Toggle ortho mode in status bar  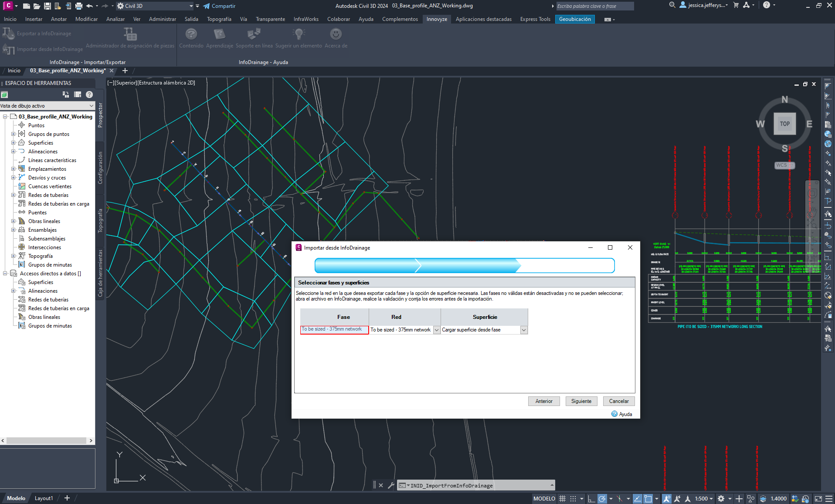591,499
